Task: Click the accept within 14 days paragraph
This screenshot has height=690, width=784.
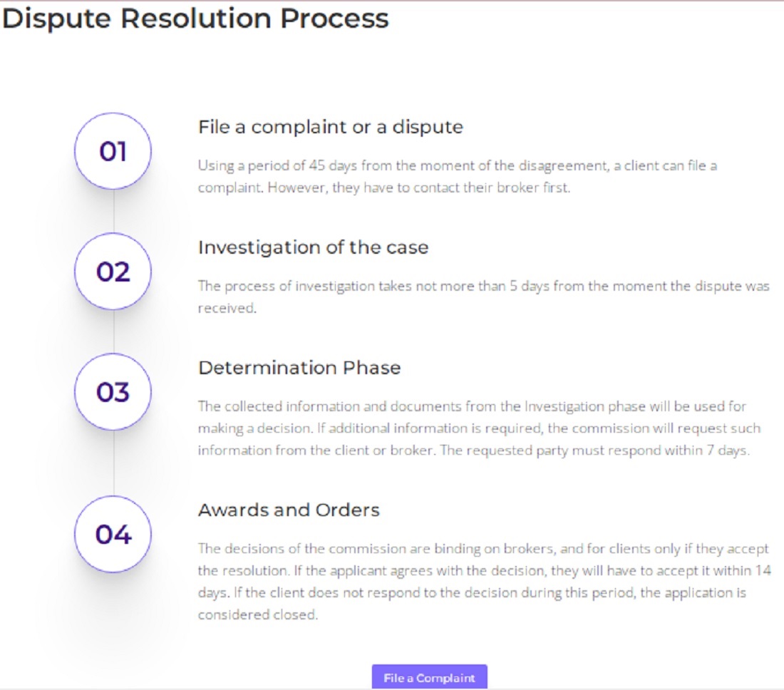Action: (x=485, y=582)
